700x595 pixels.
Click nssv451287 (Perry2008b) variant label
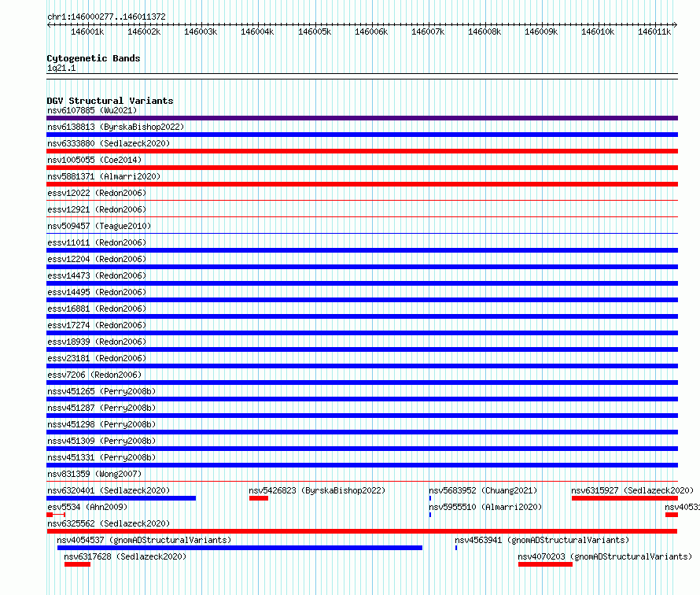pos(101,408)
